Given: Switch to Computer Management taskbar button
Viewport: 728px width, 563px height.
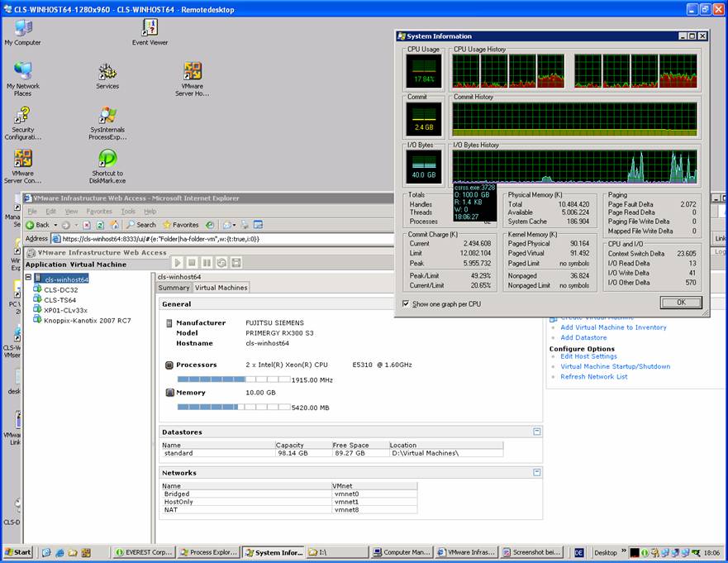Looking at the screenshot, I should coord(402,552).
